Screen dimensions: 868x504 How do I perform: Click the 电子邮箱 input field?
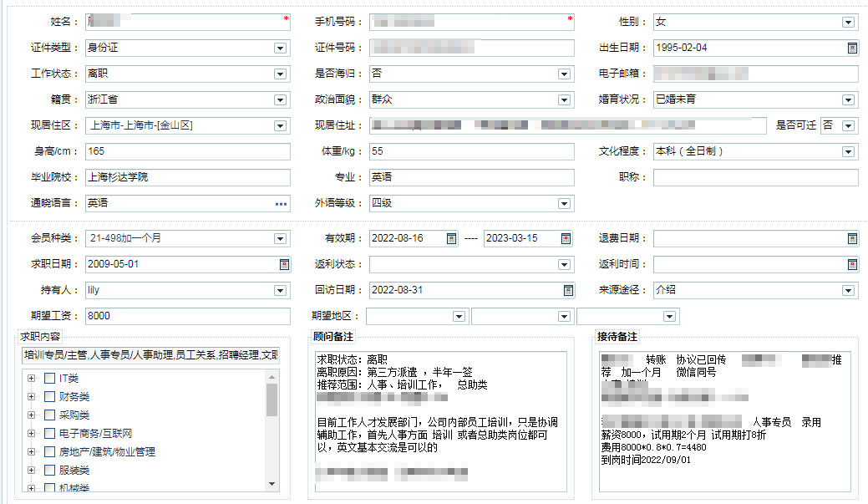[x=755, y=74]
